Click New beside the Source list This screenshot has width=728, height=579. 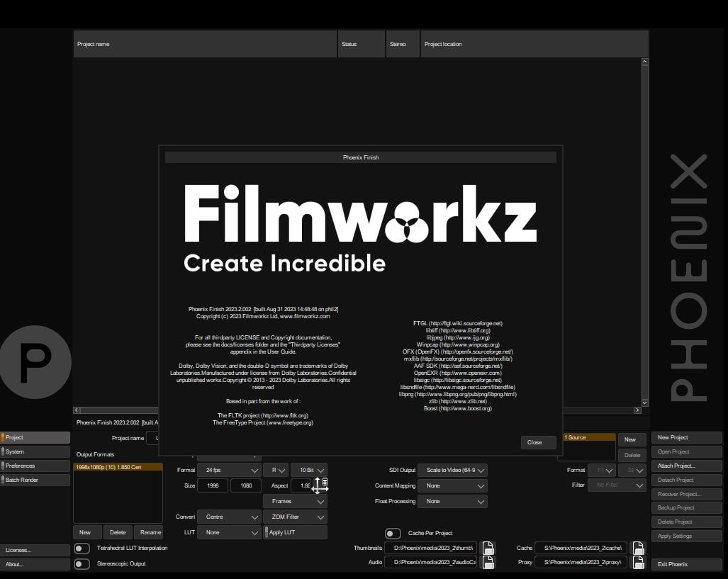[632, 439]
